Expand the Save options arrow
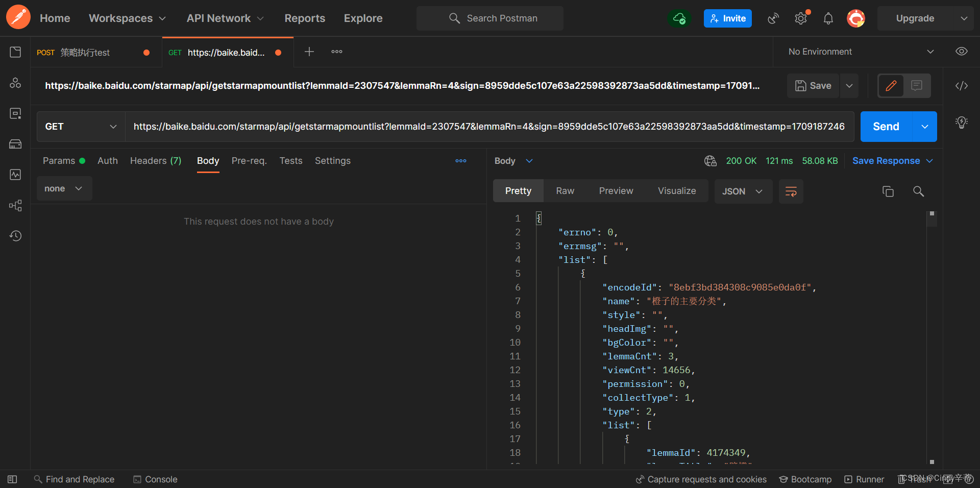This screenshot has height=488, width=980. coord(849,86)
